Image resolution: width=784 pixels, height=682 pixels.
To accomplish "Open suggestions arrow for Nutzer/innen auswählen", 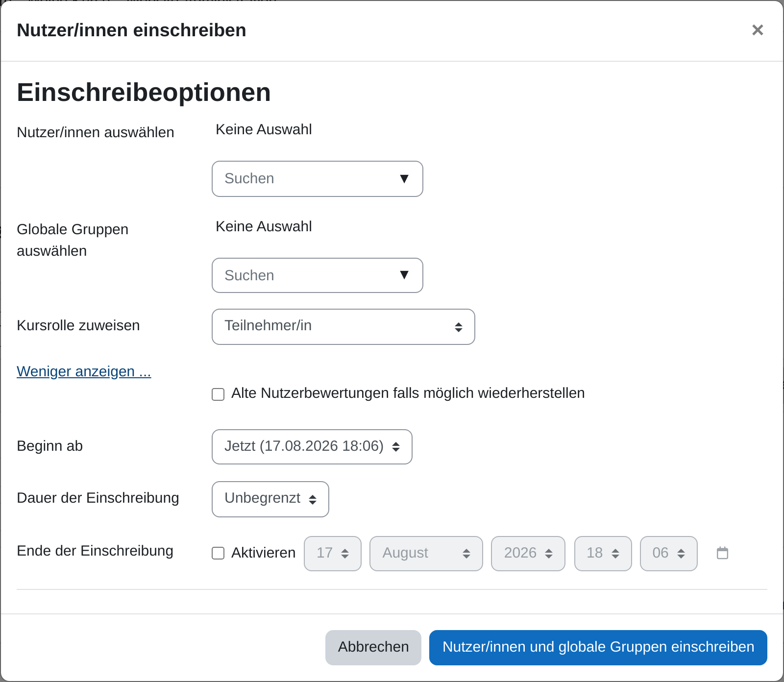I will coord(404,179).
